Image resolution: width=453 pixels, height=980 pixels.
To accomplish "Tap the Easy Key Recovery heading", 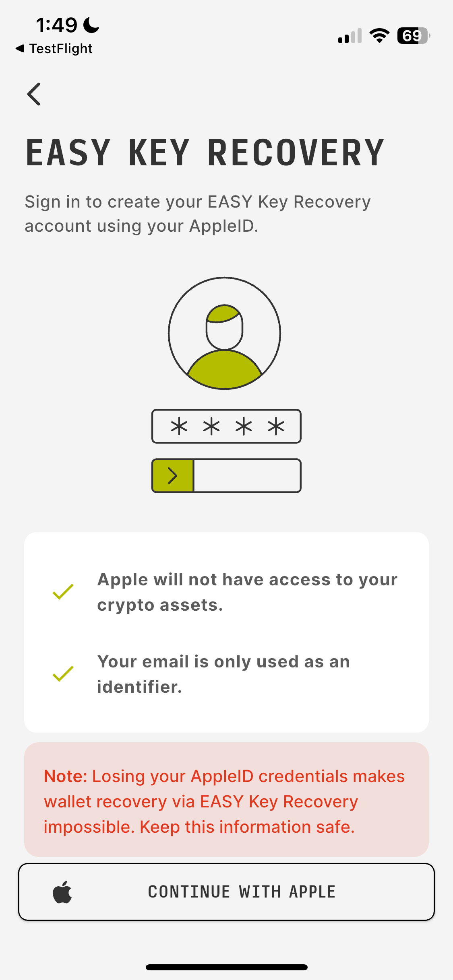I will coord(205,153).
